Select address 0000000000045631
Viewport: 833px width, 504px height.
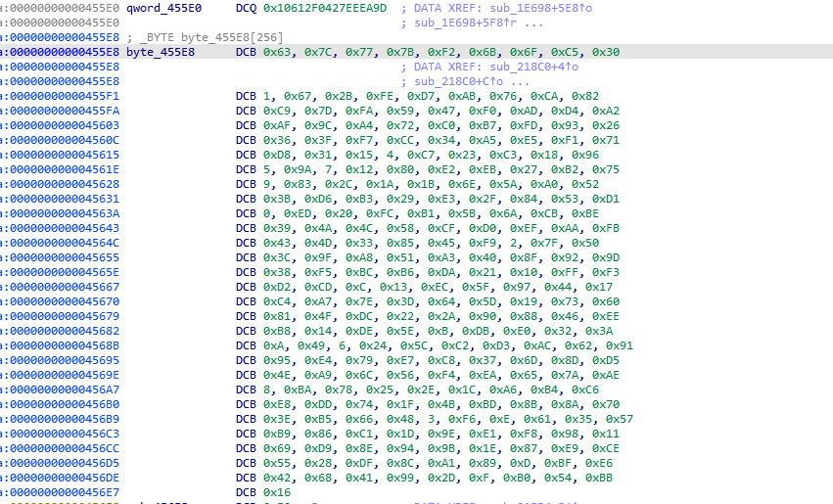coord(65,200)
